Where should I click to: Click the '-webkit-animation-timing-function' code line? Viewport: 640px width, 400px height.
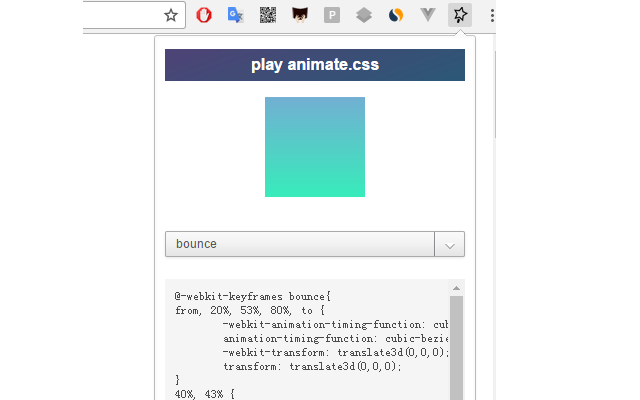[335, 324]
